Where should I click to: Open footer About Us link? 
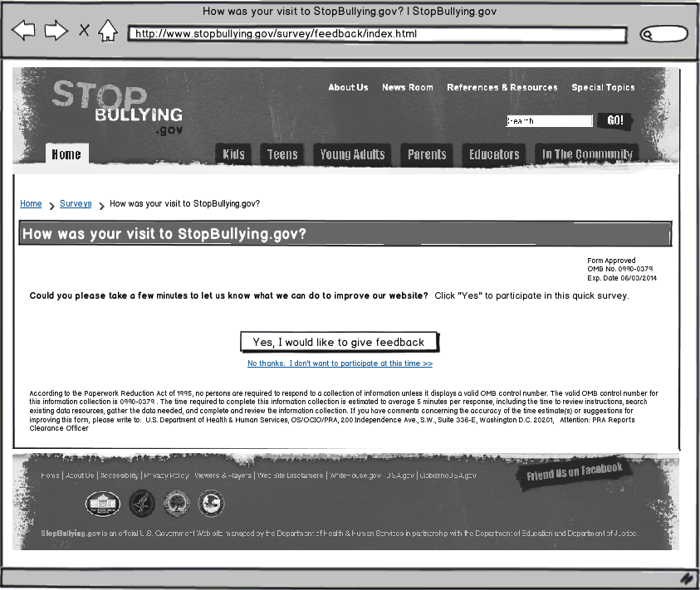(80, 475)
